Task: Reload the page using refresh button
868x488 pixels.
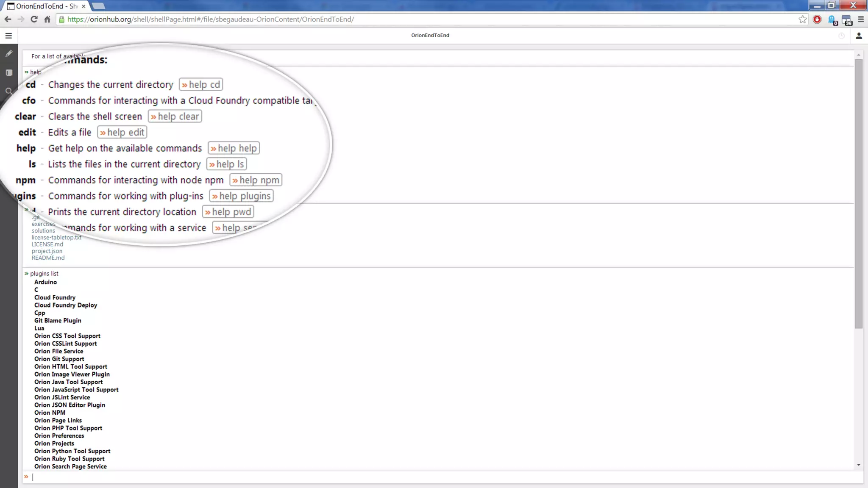Action: click(x=34, y=19)
